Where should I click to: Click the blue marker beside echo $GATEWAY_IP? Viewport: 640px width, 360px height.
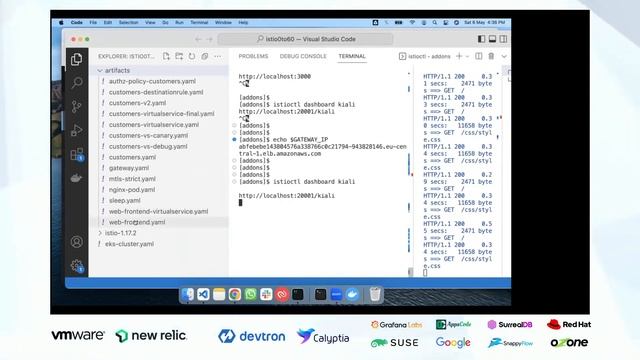tap(234, 140)
